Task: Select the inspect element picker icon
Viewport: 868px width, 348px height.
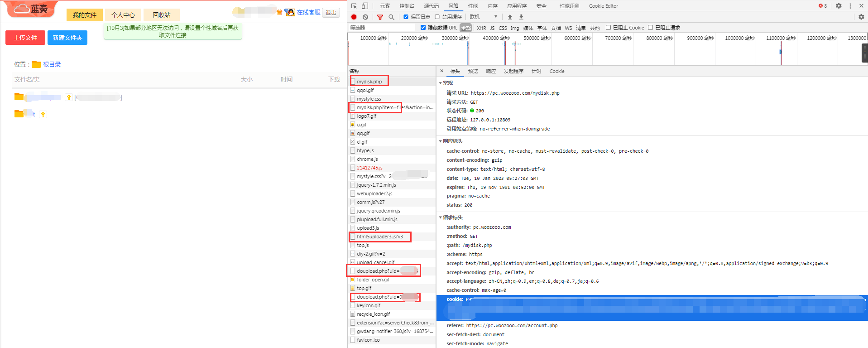Action: (x=354, y=6)
